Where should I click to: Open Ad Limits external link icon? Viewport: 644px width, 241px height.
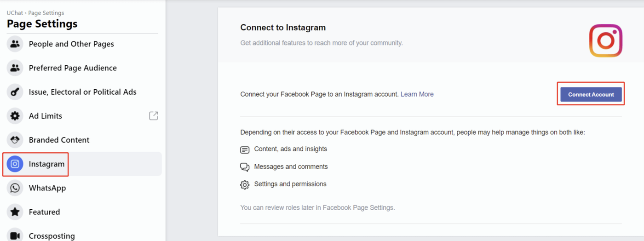(154, 116)
